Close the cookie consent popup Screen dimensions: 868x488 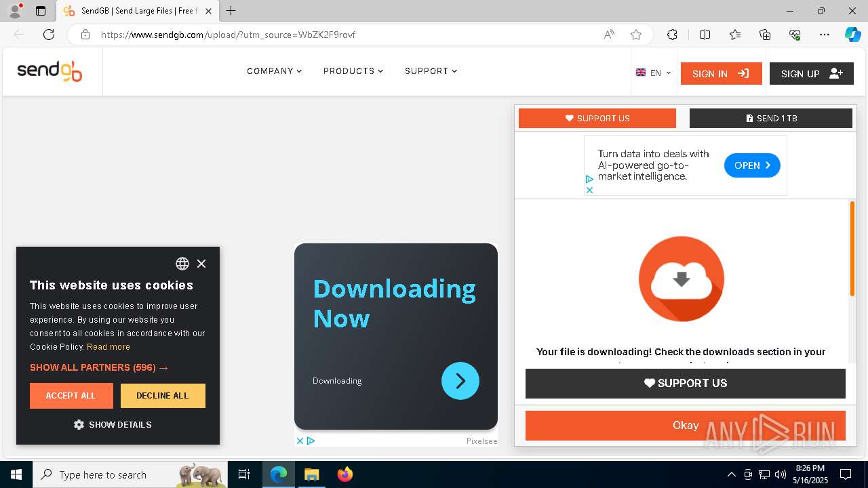tap(201, 264)
